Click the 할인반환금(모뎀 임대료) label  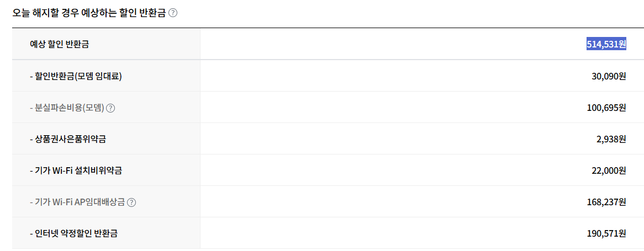pos(76,76)
